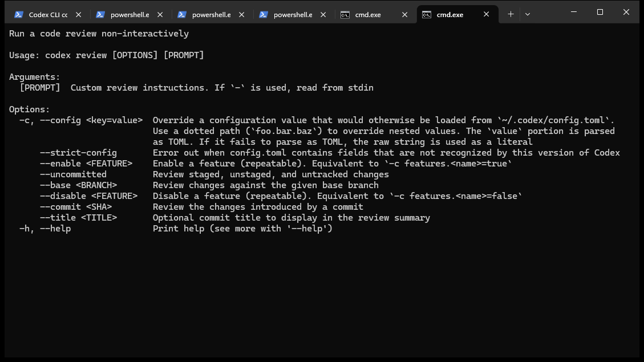Switch to the Codex CLI tab

tap(48, 14)
